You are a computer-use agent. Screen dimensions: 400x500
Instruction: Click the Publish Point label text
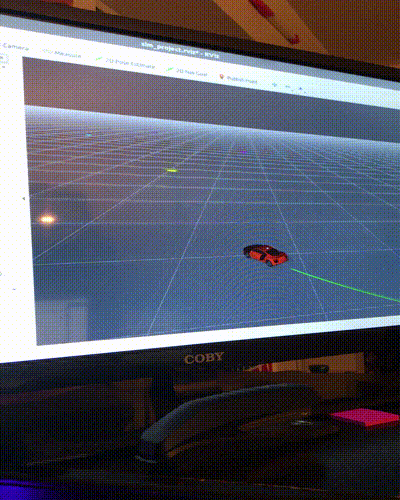242,79
